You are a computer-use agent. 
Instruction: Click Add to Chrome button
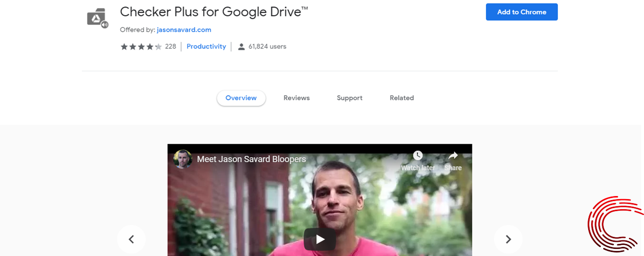pos(522,12)
